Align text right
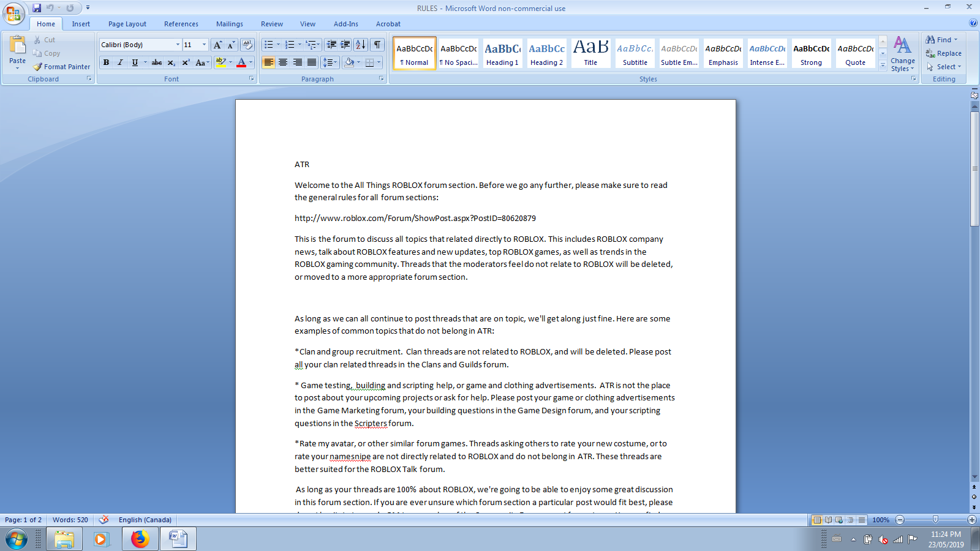Viewport: 980px width, 551px height. (x=298, y=62)
